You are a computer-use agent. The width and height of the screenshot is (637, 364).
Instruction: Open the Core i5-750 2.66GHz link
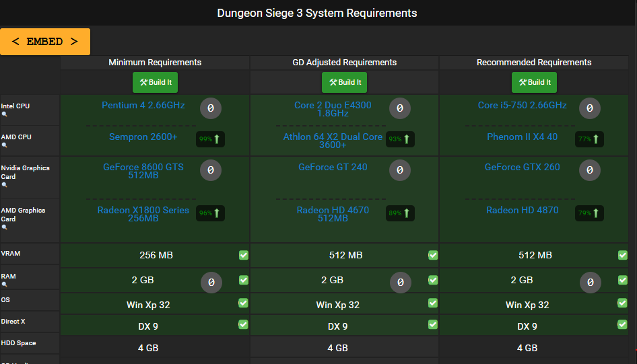click(522, 106)
